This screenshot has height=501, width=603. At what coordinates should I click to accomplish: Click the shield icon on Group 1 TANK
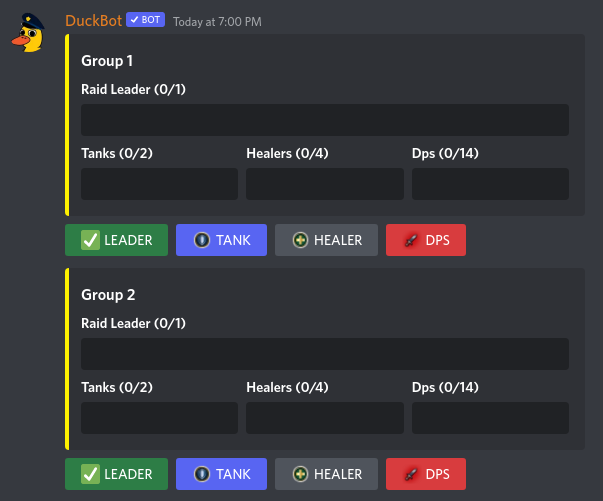(201, 240)
